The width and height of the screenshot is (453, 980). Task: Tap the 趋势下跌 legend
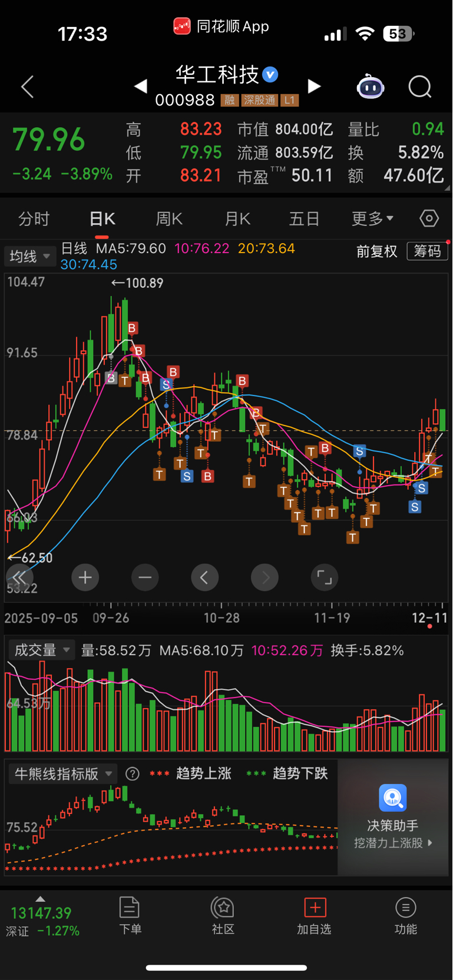click(x=287, y=773)
